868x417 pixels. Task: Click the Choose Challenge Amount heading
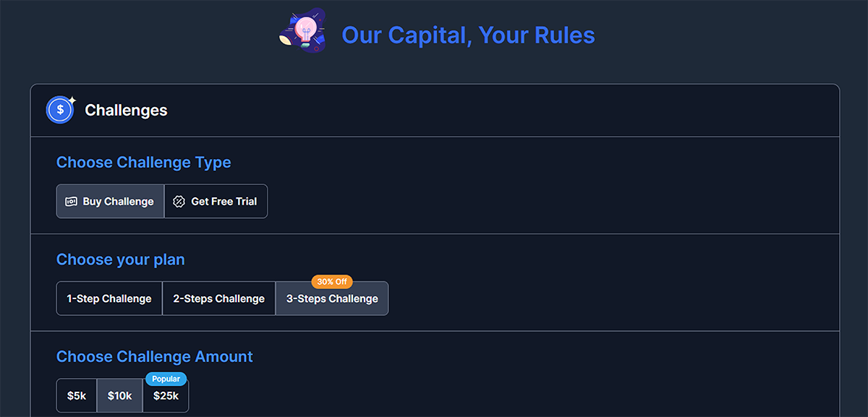[155, 356]
